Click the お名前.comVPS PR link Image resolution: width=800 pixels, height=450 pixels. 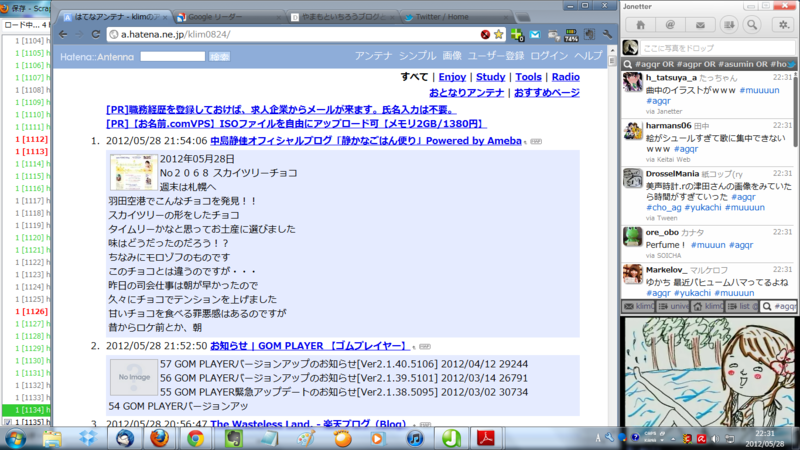coord(296,124)
